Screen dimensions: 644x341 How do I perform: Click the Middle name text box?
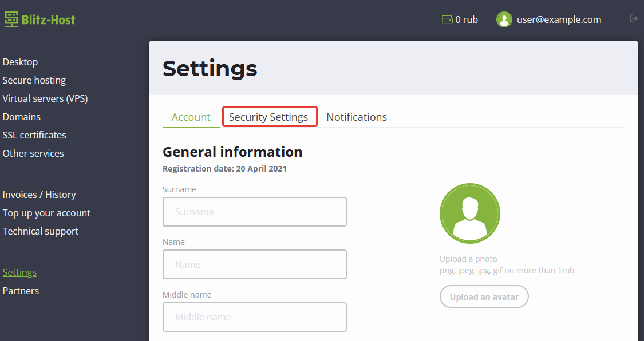(254, 317)
